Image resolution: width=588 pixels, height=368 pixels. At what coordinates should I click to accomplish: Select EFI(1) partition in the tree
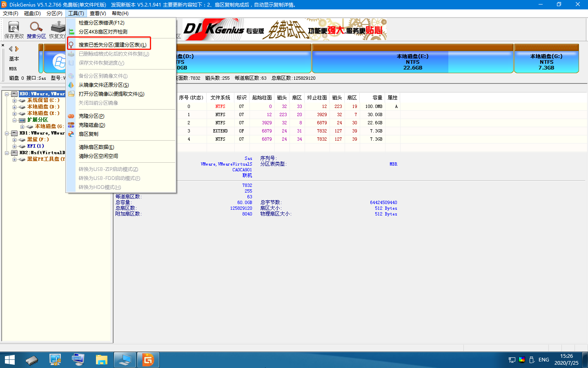(36, 146)
